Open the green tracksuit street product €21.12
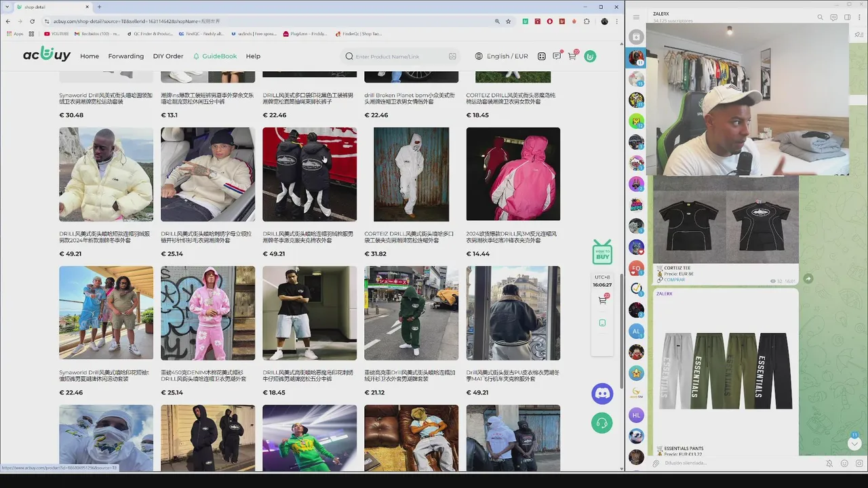The height and width of the screenshot is (488, 868). coord(411,313)
